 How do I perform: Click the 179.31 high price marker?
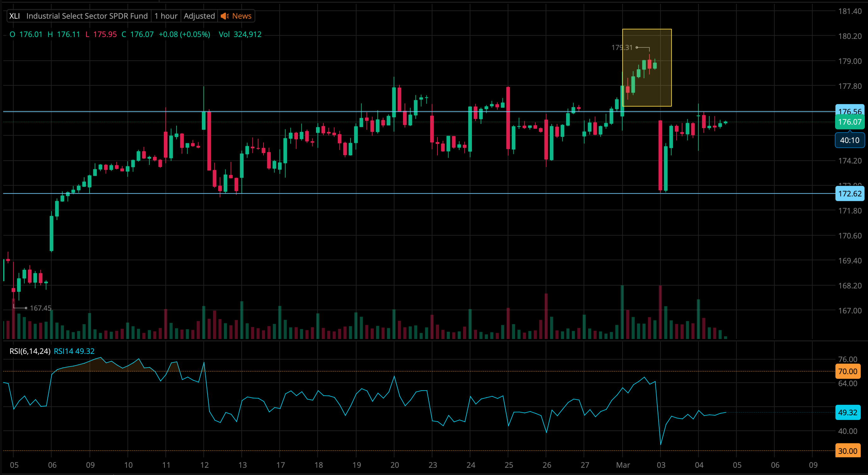(x=622, y=47)
